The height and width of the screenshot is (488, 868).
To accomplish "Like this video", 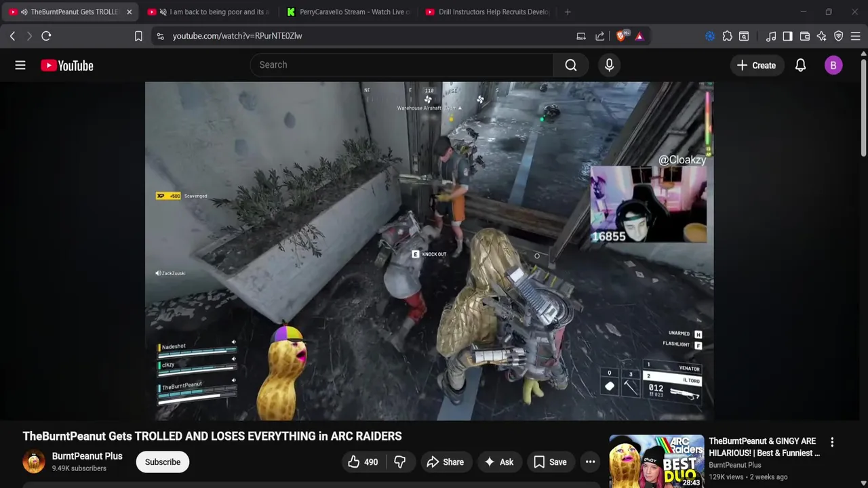I will tap(363, 462).
